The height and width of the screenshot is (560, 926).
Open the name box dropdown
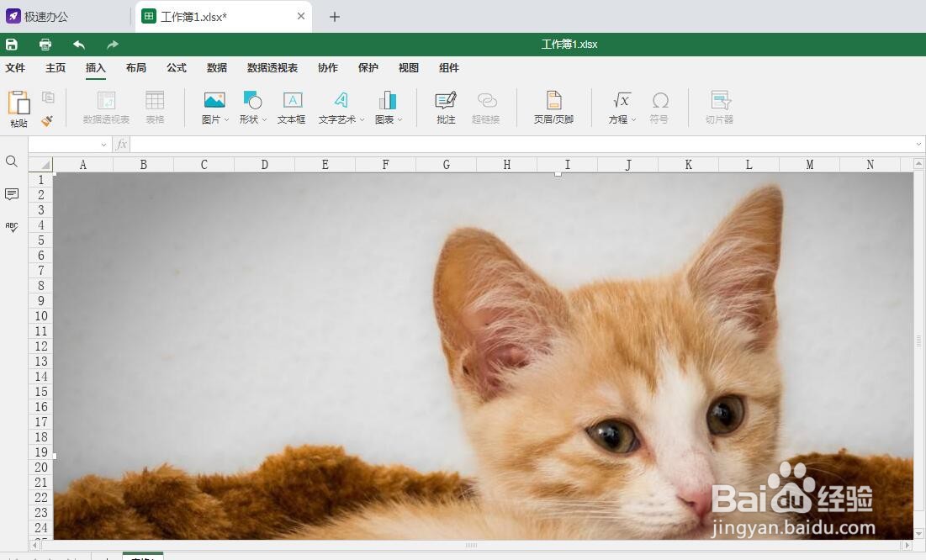coord(103,144)
